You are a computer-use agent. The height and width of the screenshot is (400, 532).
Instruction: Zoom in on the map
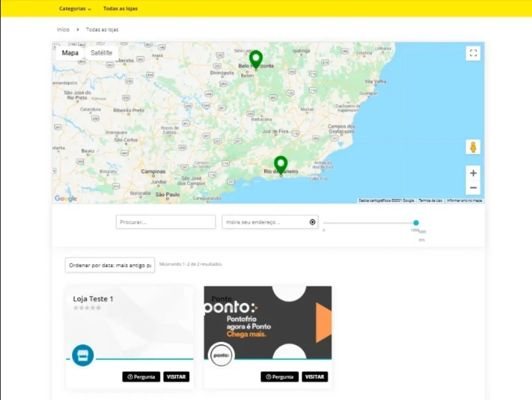coord(473,173)
